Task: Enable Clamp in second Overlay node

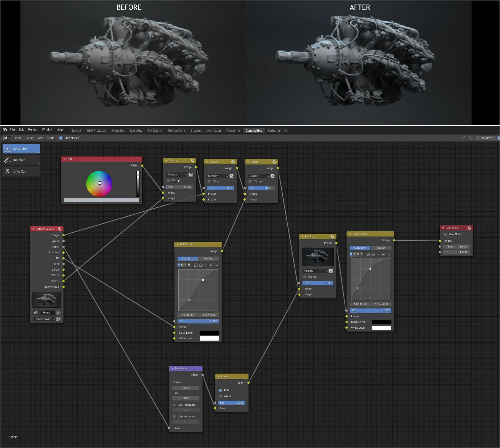Action: (x=209, y=182)
